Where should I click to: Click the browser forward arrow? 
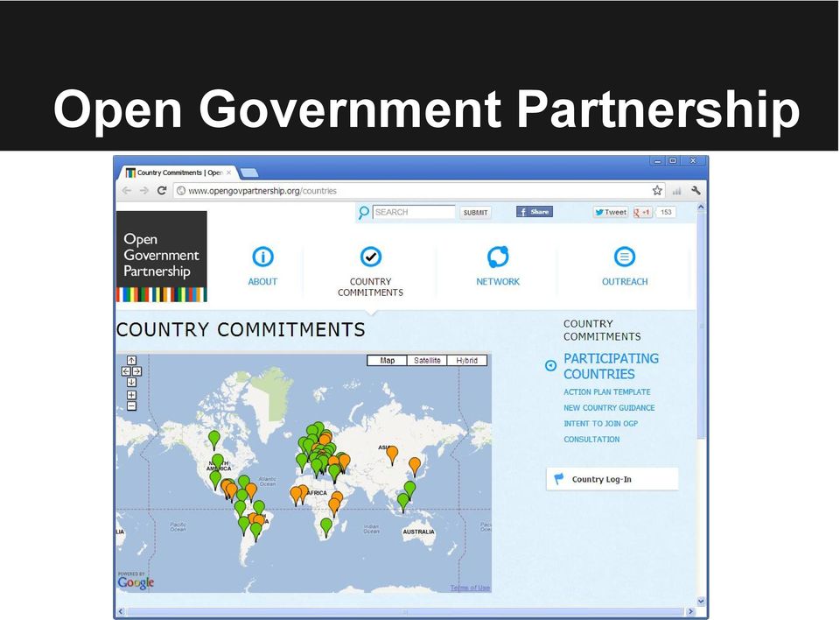point(143,190)
